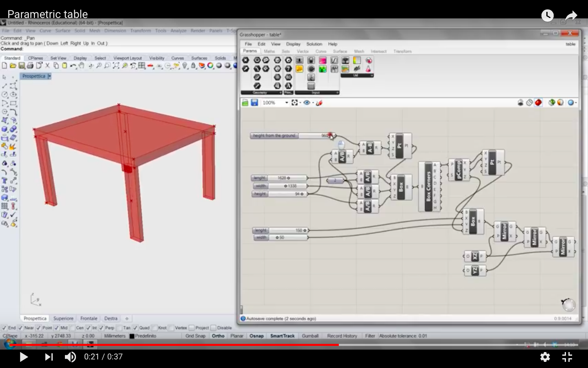This screenshot has width=588, height=368.
Task: Switch to the Frontale viewport tab
Action: click(x=89, y=318)
